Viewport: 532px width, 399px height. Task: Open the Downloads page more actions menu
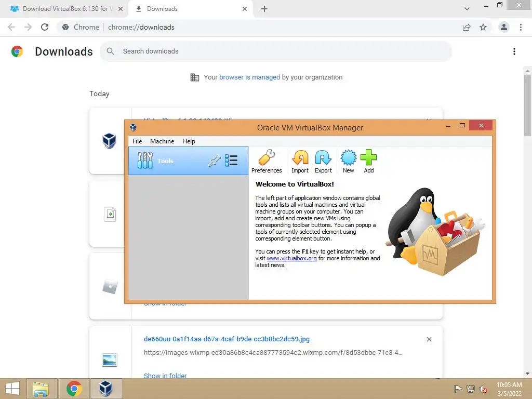pyautogui.click(x=514, y=51)
